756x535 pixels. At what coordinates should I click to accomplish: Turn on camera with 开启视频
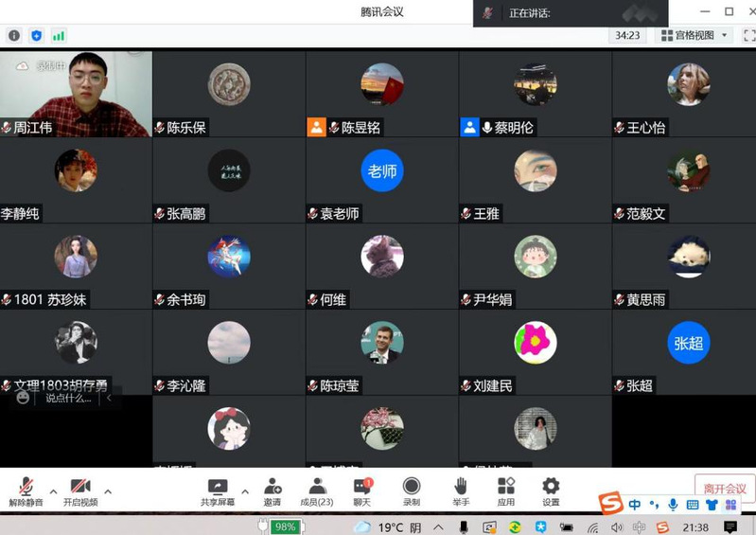pyautogui.click(x=80, y=487)
